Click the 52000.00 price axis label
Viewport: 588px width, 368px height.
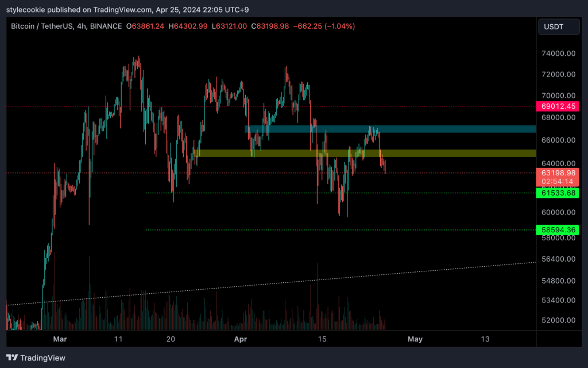pos(559,320)
